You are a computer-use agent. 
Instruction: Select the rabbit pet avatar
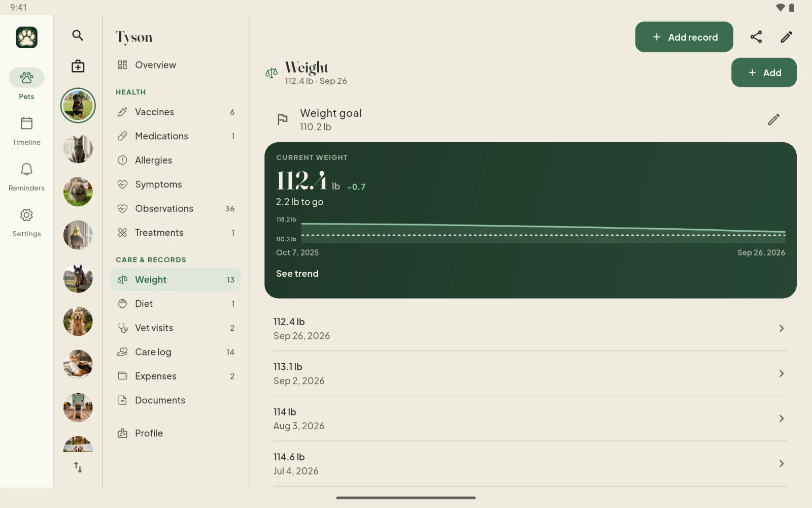tap(78, 192)
